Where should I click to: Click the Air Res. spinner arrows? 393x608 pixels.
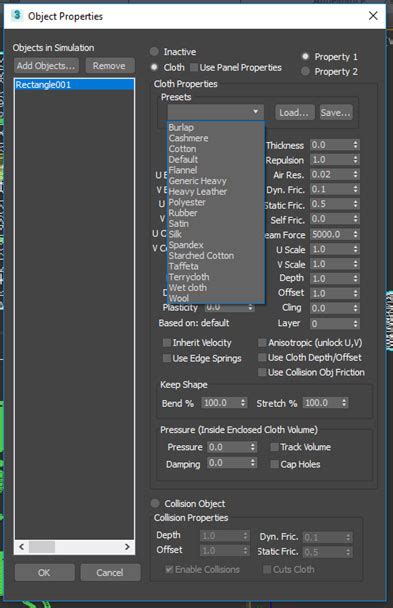tap(355, 174)
